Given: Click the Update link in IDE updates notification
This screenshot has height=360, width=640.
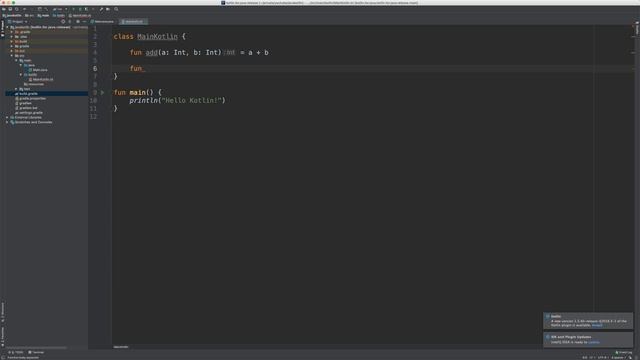Looking at the screenshot, I should point(594,342).
